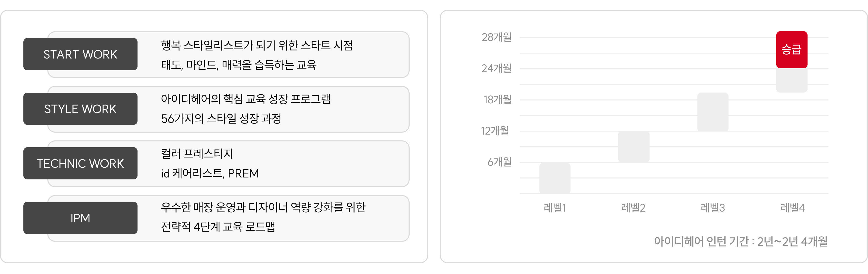This screenshot has height=274, width=868.
Task: Click the 아이디헤어 인턴 기간 caption text
Action: pyautogui.click(x=740, y=241)
